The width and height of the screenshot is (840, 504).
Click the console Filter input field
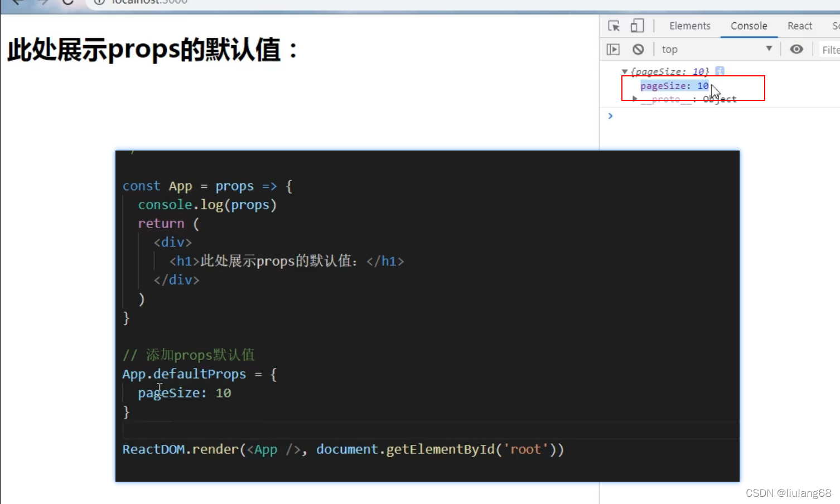pos(831,50)
